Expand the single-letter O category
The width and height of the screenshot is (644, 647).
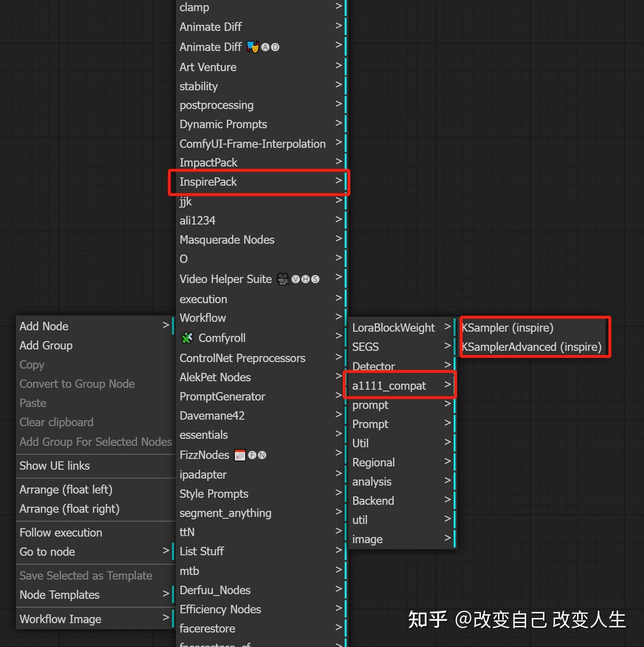coord(261,259)
